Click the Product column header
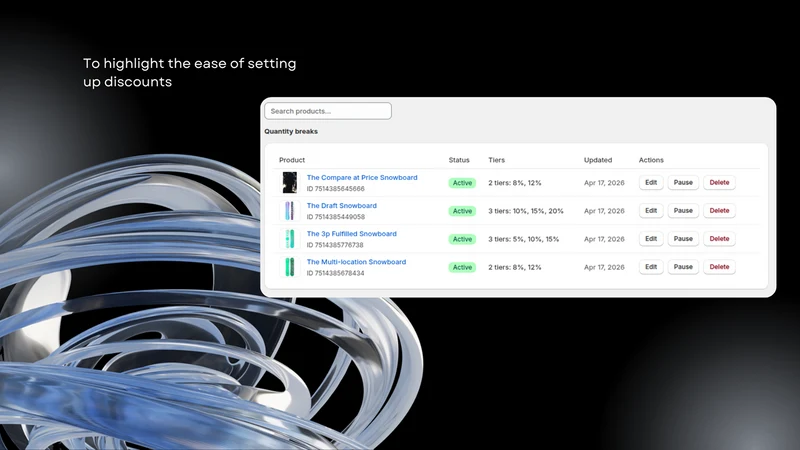 click(292, 160)
